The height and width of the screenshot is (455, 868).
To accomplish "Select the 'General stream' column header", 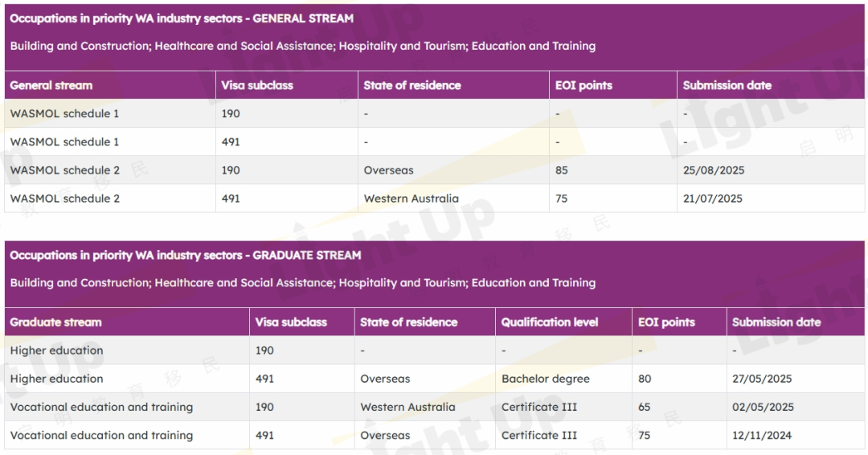I will tap(51, 85).
